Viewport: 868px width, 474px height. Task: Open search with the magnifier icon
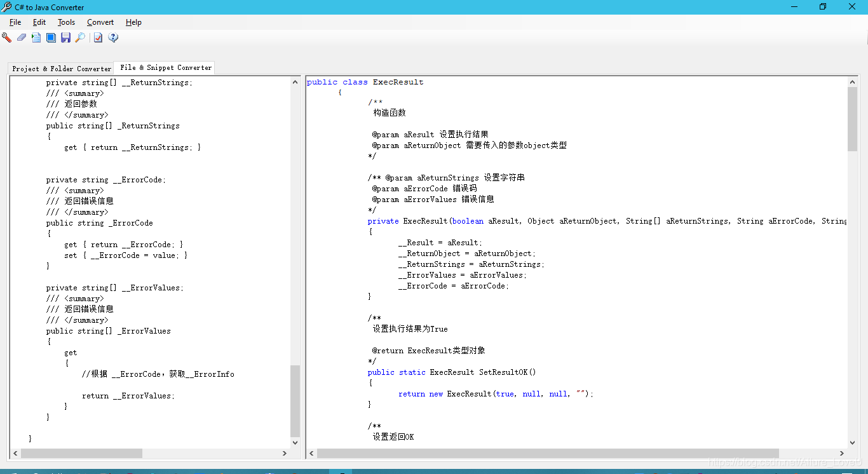(81, 37)
